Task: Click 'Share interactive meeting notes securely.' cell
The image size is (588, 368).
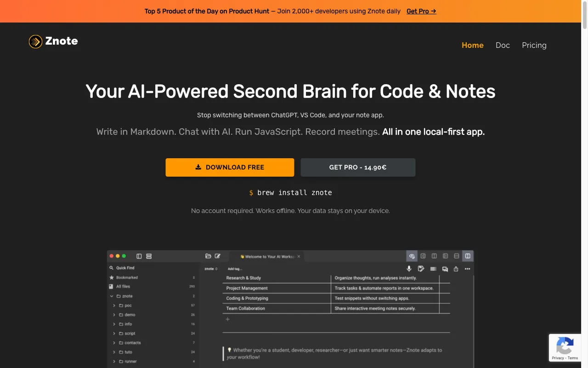Action: (385, 308)
